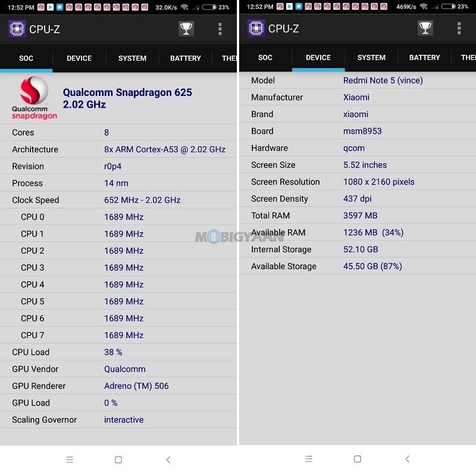Tap the Screen Density value "437 dpi"

point(358,199)
